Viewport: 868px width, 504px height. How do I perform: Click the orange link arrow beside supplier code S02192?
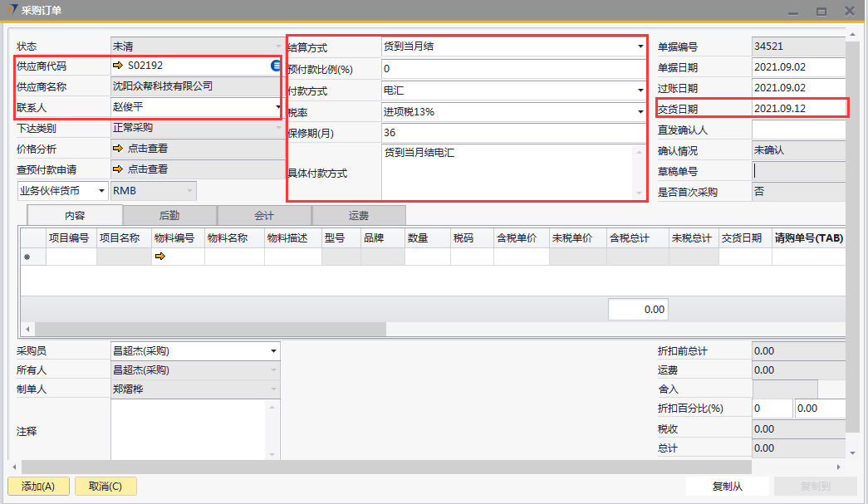(117, 65)
